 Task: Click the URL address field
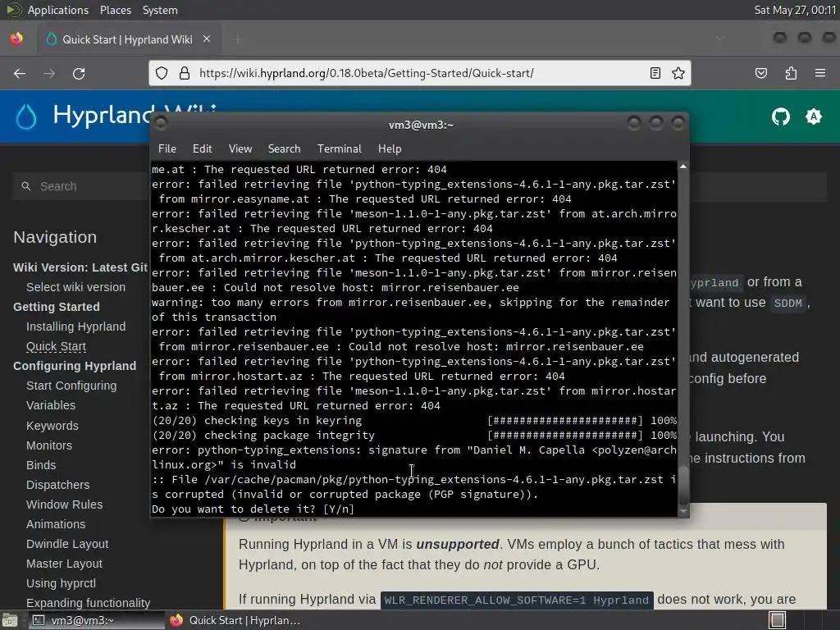(419, 73)
